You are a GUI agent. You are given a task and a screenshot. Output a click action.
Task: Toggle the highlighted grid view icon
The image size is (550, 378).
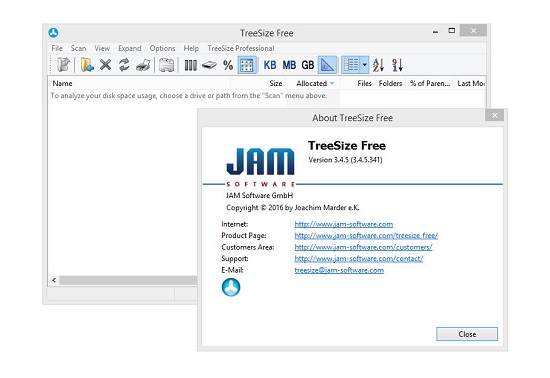point(247,65)
